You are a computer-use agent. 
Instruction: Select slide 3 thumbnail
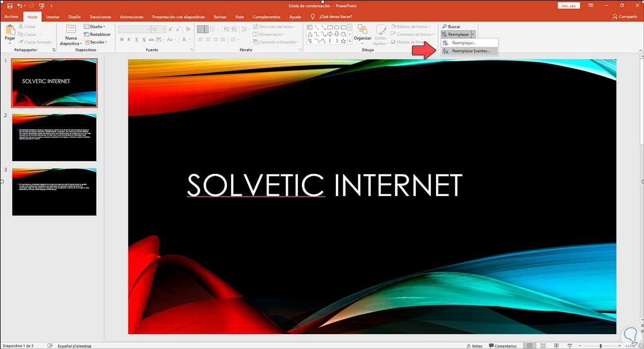pyautogui.click(x=54, y=192)
